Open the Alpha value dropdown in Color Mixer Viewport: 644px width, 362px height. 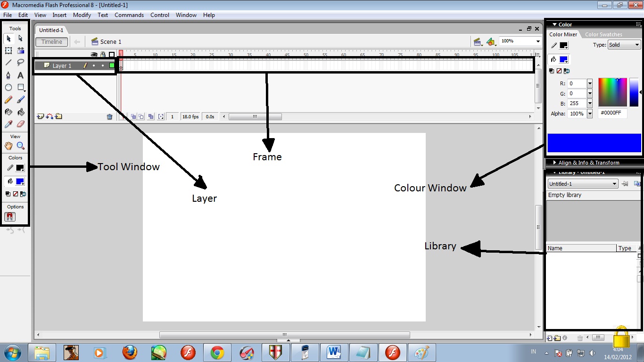[590, 113]
